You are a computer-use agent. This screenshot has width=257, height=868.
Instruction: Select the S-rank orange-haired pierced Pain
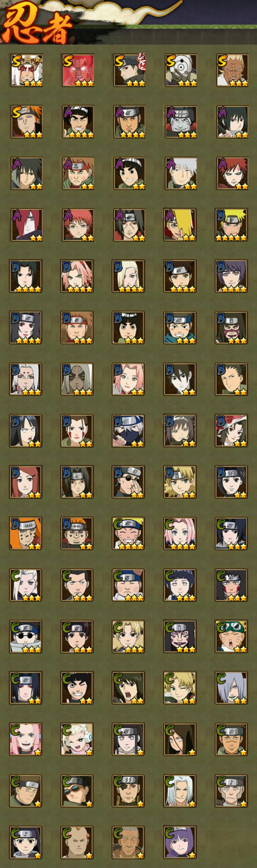[27, 122]
